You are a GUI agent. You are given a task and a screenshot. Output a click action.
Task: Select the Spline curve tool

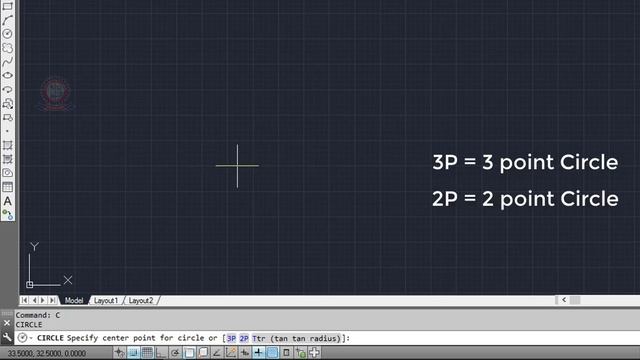click(7, 62)
